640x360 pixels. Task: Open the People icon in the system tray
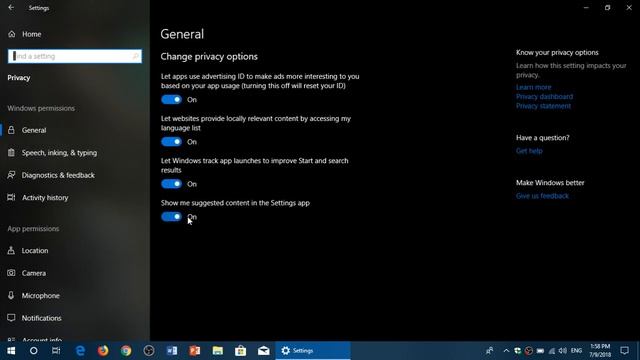(x=489, y=351)
